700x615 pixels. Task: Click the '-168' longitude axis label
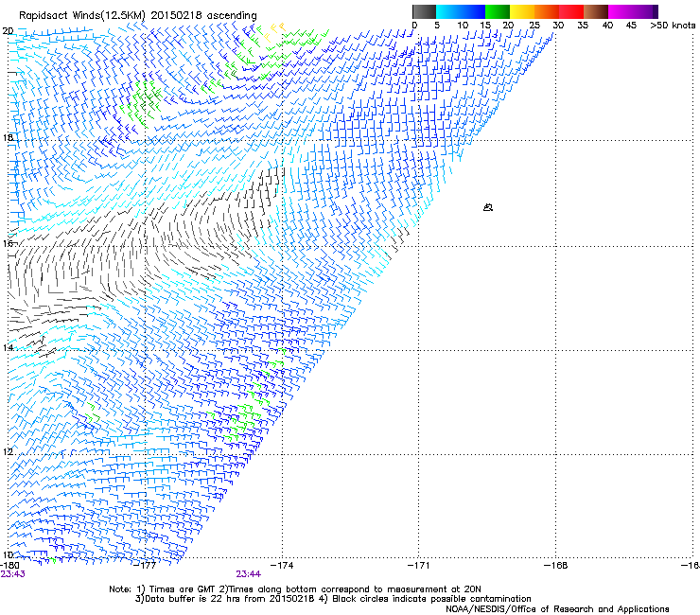tap(555, 566)
